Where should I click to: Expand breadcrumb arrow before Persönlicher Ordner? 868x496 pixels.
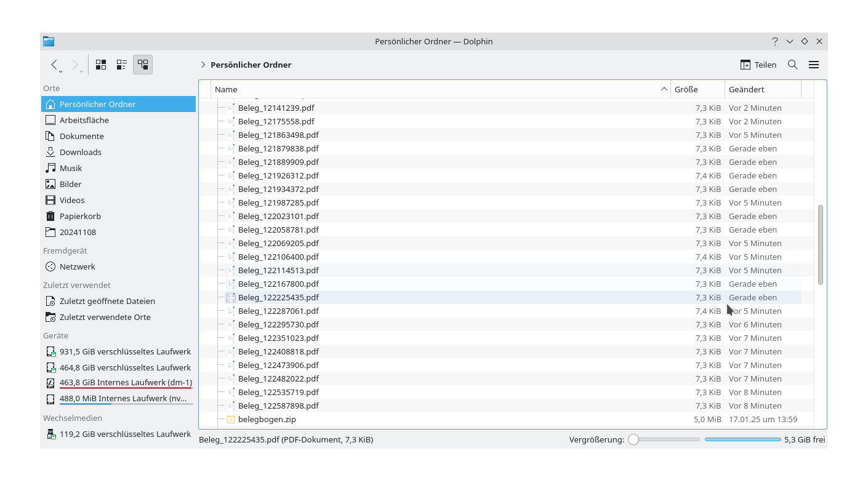pos(203,65)
